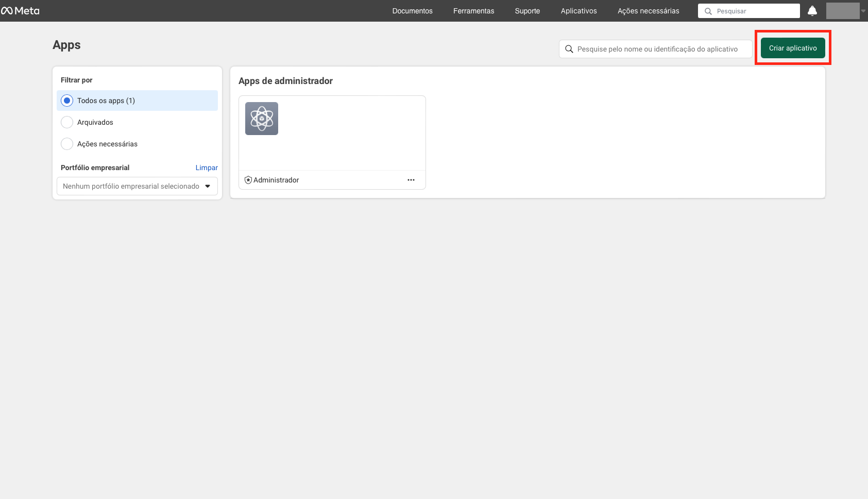Open the Ferramentas menu
The width and height of the screenshot is (868, 499).
click(x=474, y=11)
